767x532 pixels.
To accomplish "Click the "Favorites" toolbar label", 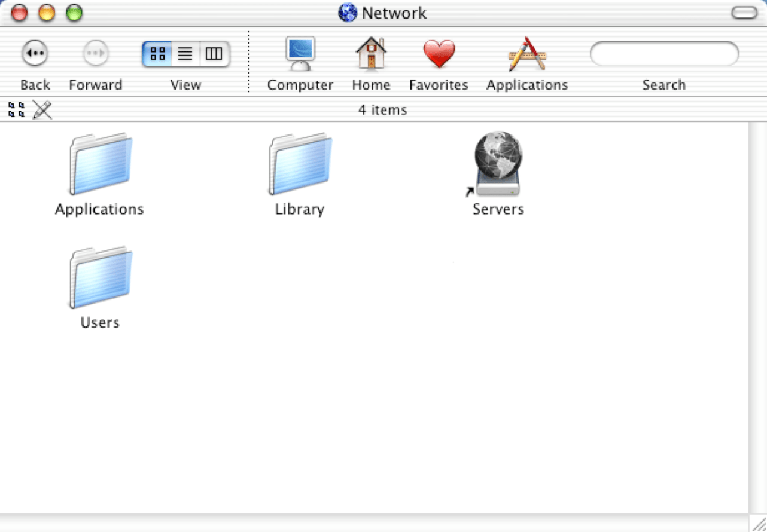I will coord(439,85).
